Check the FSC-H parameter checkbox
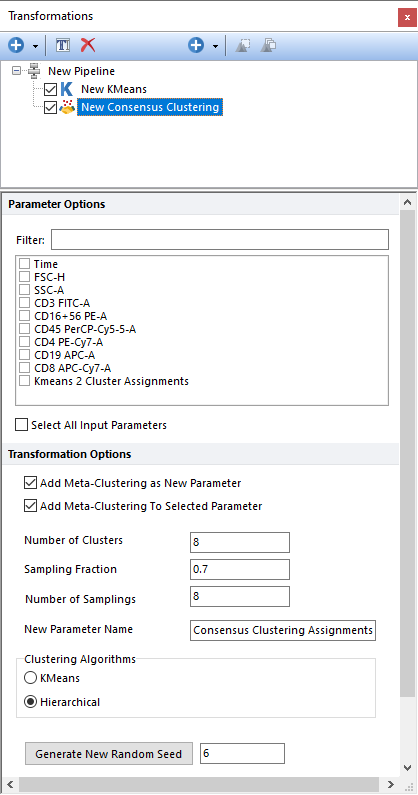The width and height of the screenshot is (418, 795). click(x=25, y=277)
